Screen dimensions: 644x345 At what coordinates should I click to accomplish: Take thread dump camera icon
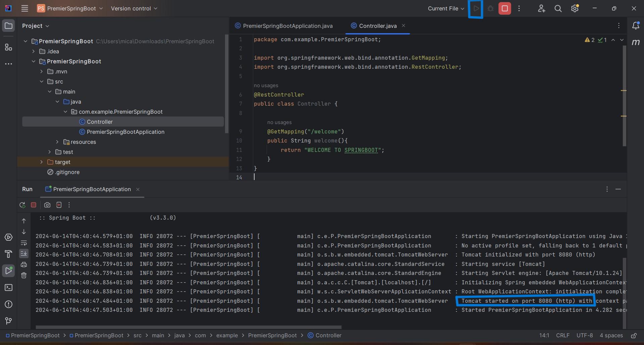(47, 205)
